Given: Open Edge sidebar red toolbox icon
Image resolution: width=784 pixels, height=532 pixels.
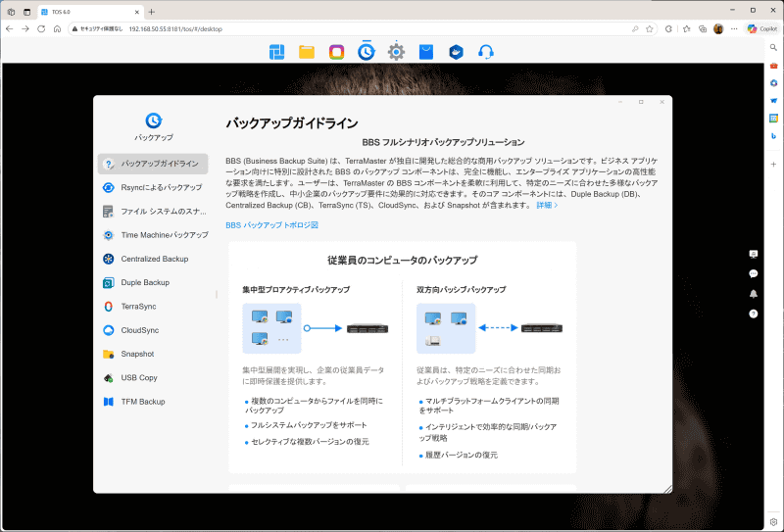Looking at the screenshot, I should [x=773, y=66].
